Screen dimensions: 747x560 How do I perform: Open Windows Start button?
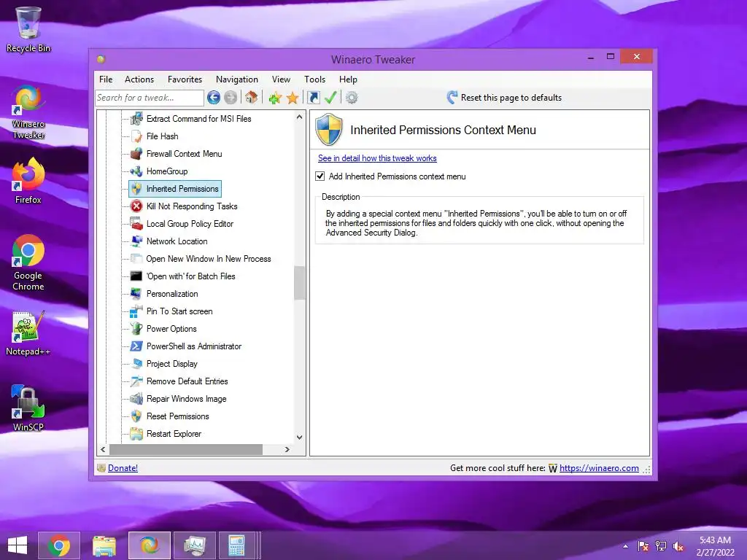[x=18, y=545]
